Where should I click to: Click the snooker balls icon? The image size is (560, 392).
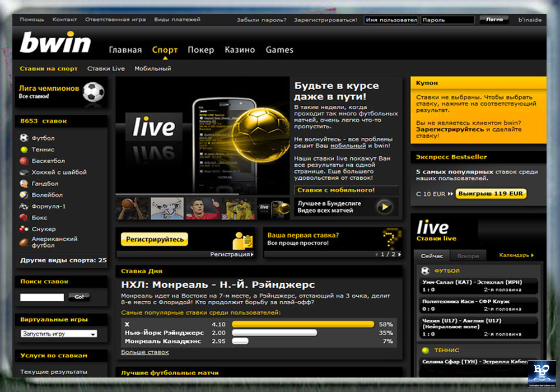tap(24, 229)
